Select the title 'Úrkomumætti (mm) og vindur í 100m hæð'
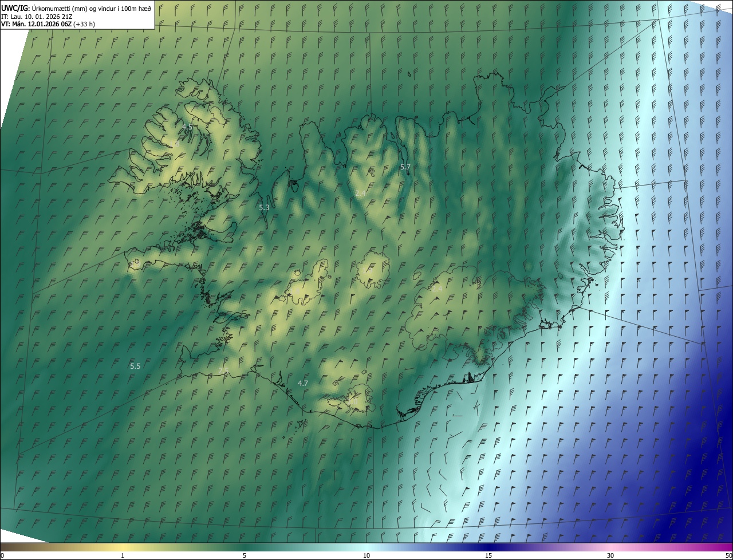Viewport: 733px width, 560px height. 91,7
